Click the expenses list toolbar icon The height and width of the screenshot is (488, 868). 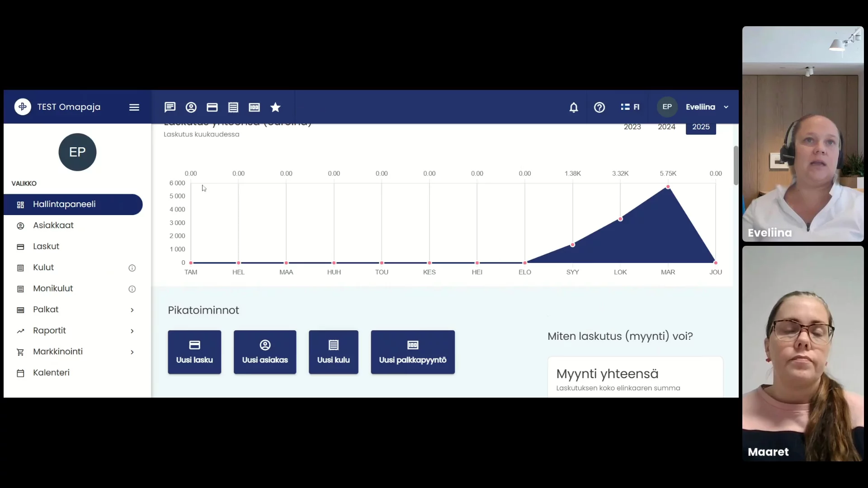(233, 107)
